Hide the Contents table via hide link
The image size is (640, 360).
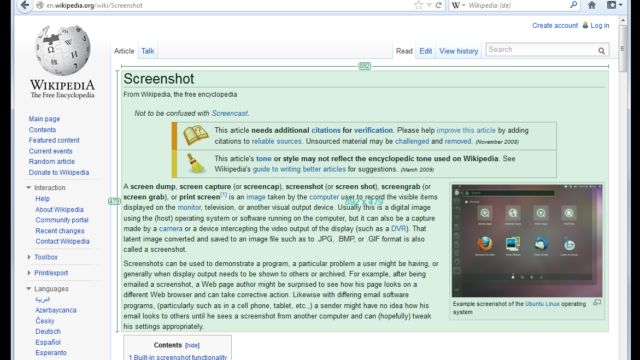pyautogui.click(x=192, y=345)
